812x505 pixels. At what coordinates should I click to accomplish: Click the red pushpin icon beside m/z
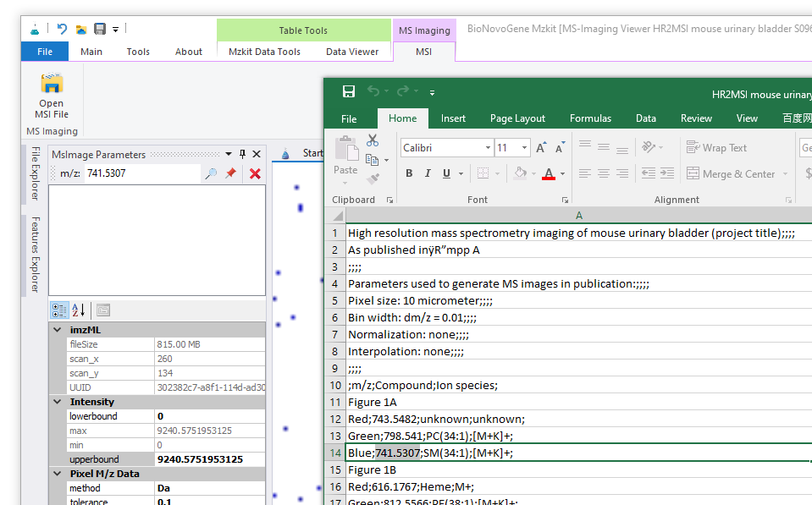pos(230,173)
